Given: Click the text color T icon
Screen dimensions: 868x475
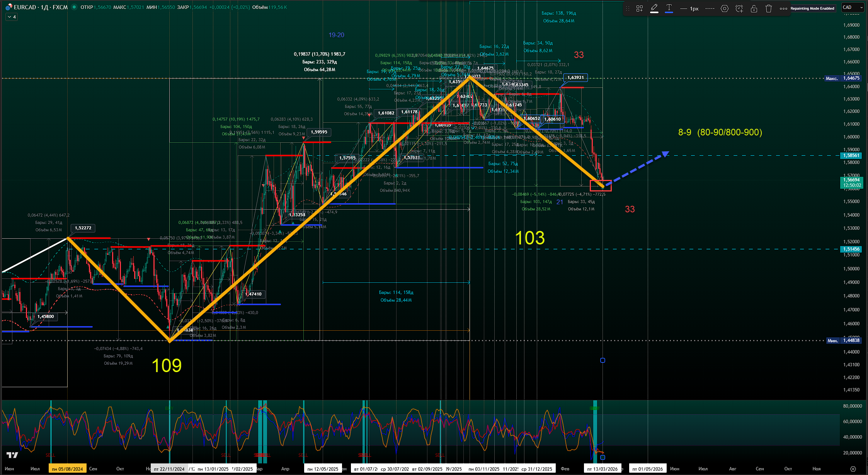Looking at the screenshot, I should 669,8.
